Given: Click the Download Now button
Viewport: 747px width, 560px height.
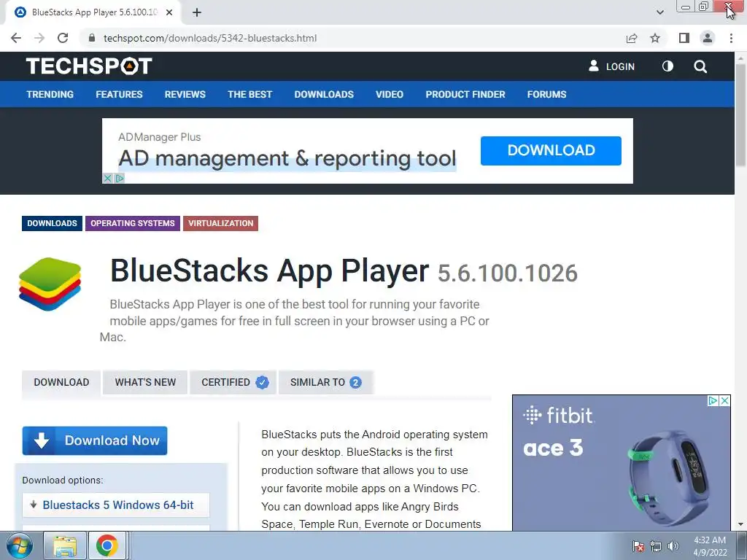Looking at the screenshot, I should 95,440.
